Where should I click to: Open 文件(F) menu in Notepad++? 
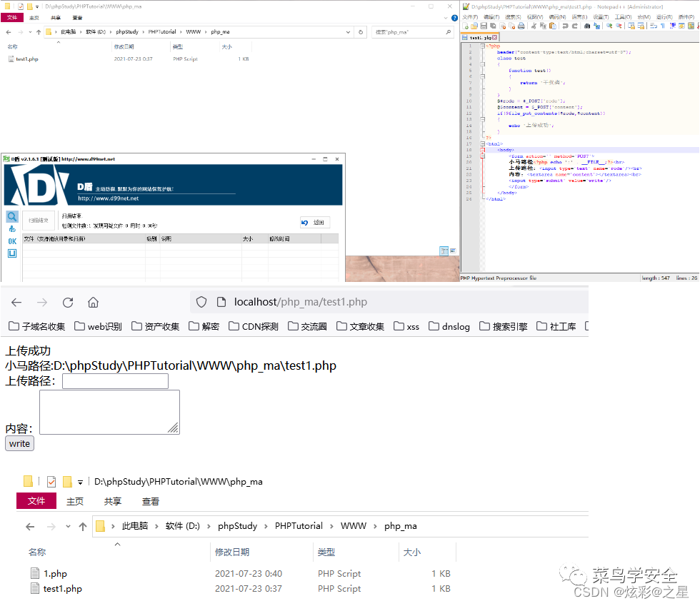tap(470, 17)
